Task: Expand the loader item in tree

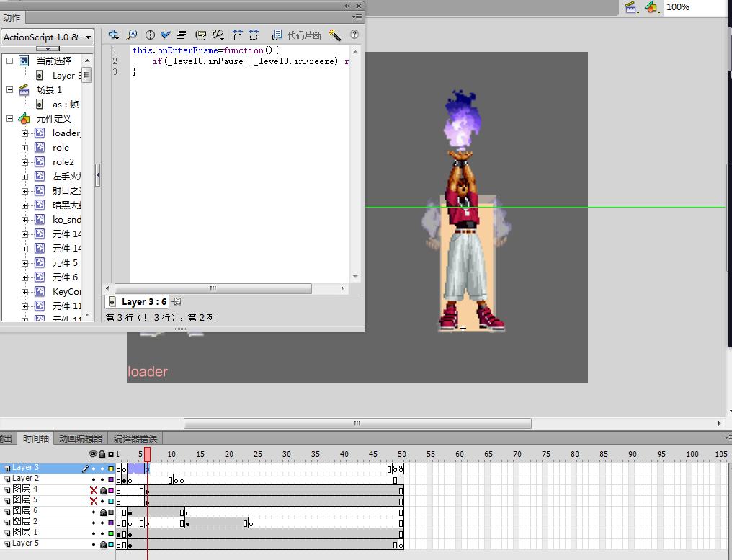Action: [x=25, y=133]
